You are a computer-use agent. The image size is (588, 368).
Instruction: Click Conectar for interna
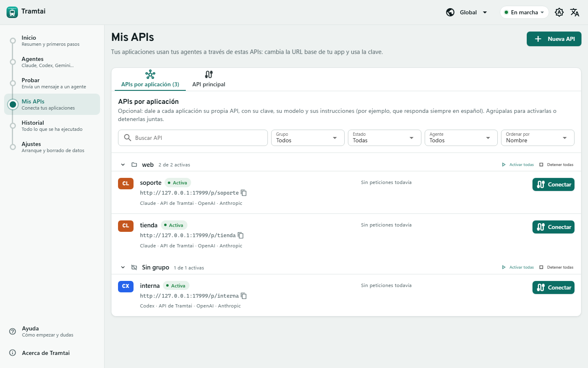pos(553,287)
